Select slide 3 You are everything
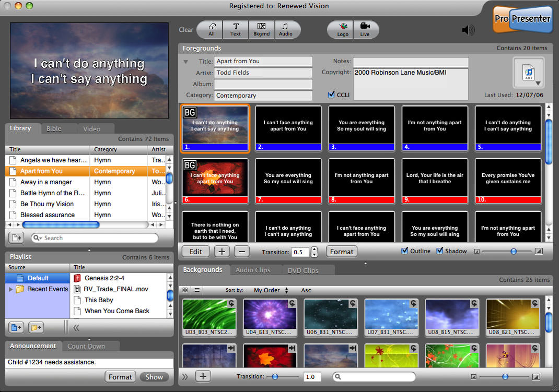Image resolution: width=559 pixels, height=392 pixels. (362, 128)
